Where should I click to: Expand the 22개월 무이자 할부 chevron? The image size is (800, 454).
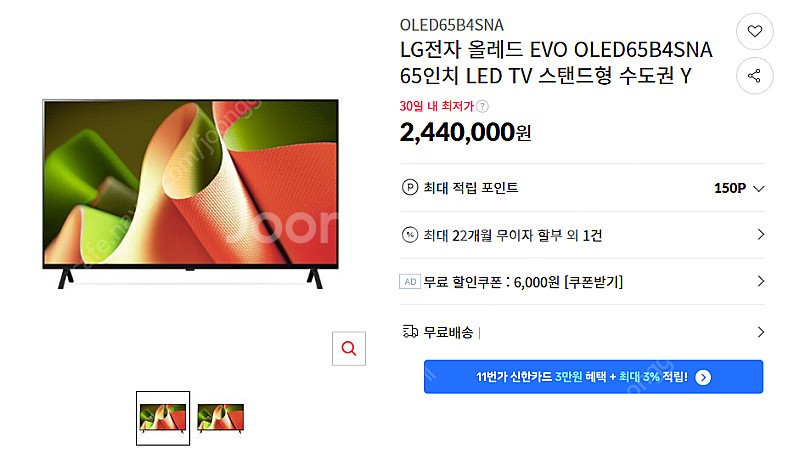coord(761,235)
